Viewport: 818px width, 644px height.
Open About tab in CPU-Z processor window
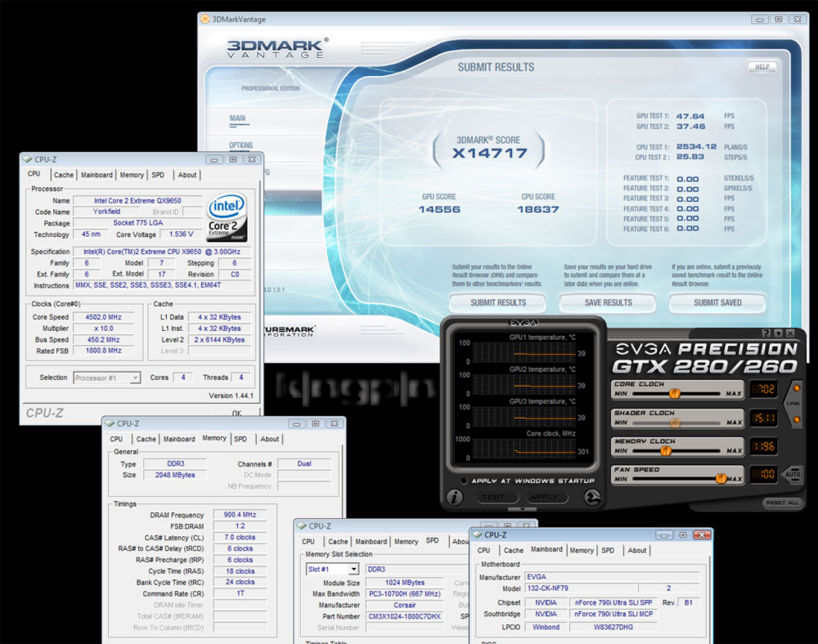[x=187, y=175]
